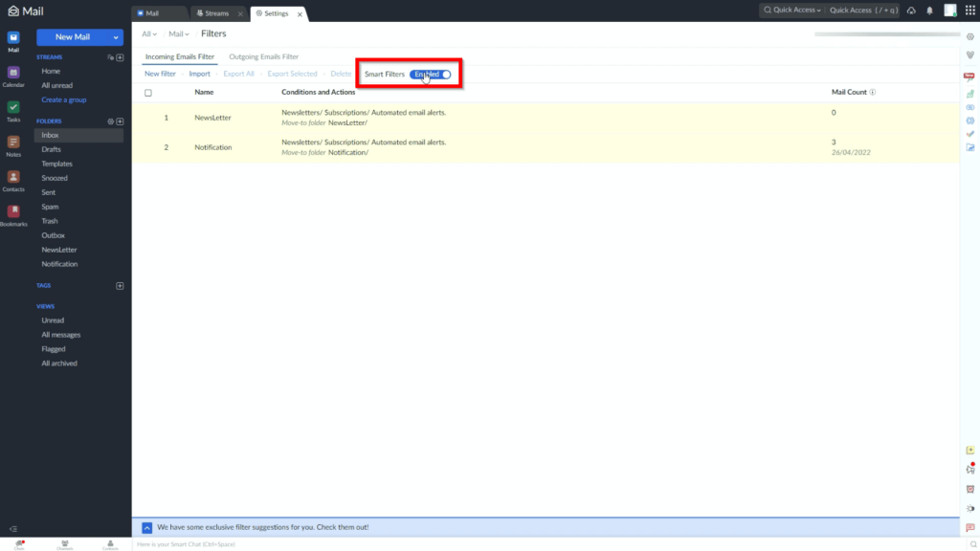The height and width of the screenshot is (551, 980).
Task: Click the settings gear above the filters list
Action: (x=969, y=38)
